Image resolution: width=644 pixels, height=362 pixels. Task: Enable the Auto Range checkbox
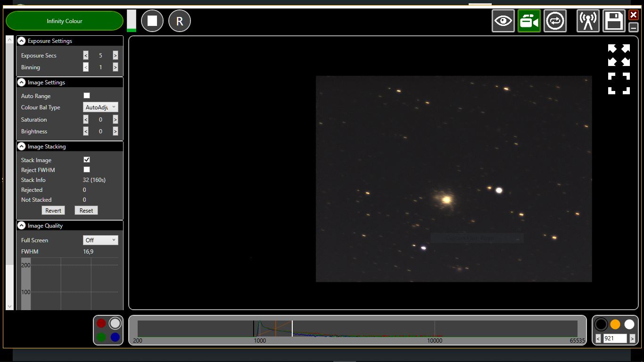click(87, 96)
